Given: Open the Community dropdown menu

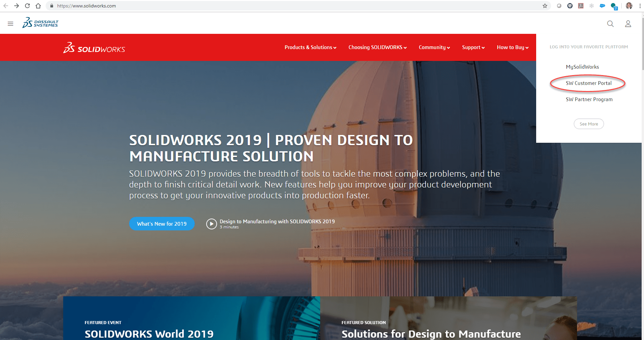Looking at the screenshot, I should tap(434, 47).
